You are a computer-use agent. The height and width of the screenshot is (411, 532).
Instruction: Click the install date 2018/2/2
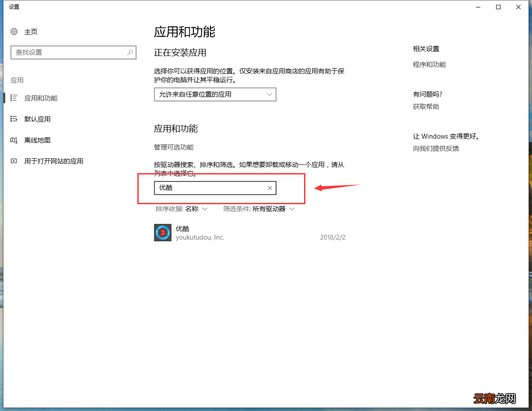tap(333, 237)
